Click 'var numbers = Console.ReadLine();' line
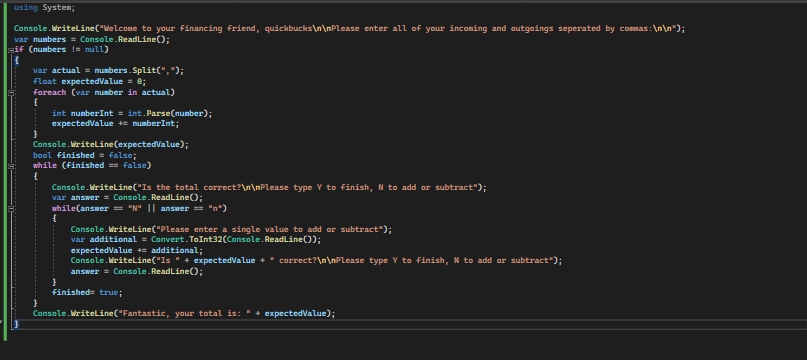 92,39
